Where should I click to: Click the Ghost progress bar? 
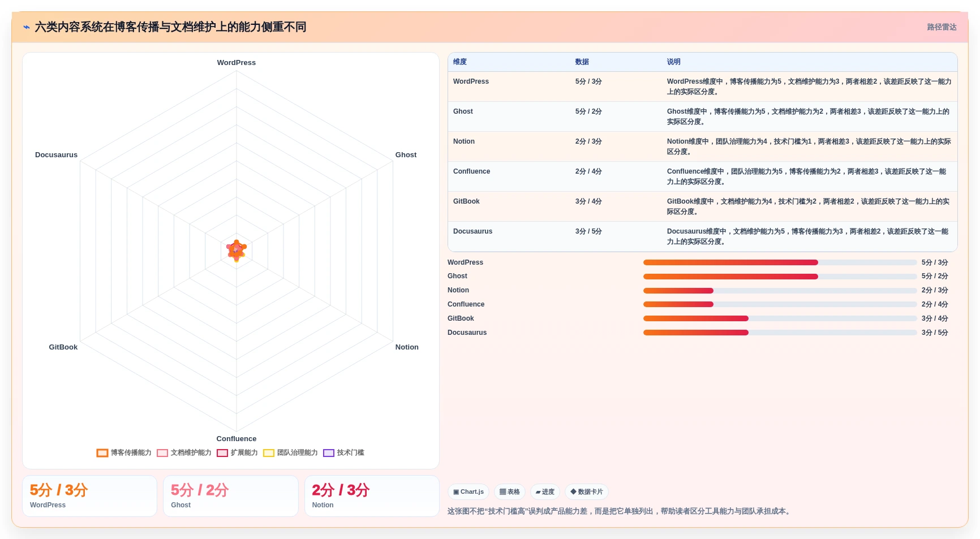click(780, 277)
